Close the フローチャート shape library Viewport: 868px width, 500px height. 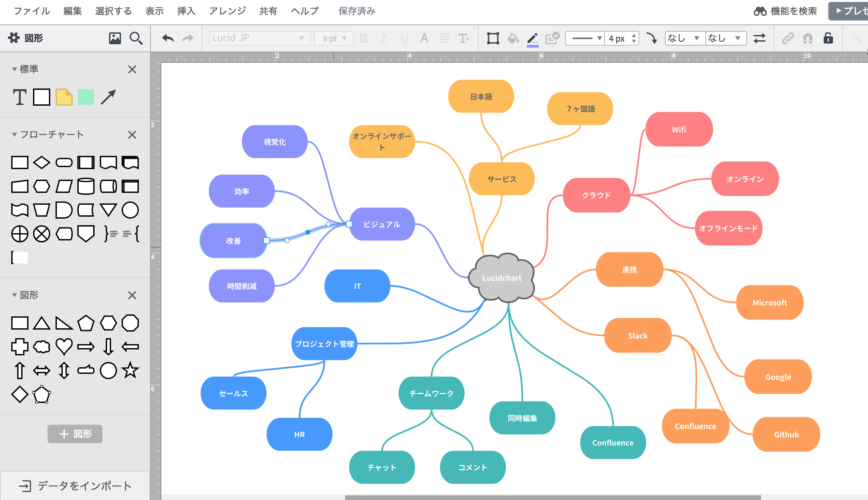coord(132,135)
